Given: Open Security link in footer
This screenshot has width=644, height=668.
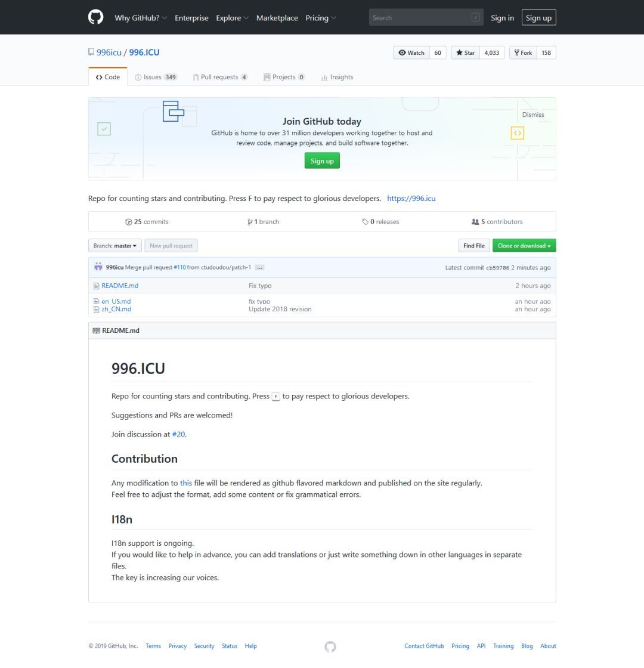Looking at the screenshot, I should (x=204, y=647).
